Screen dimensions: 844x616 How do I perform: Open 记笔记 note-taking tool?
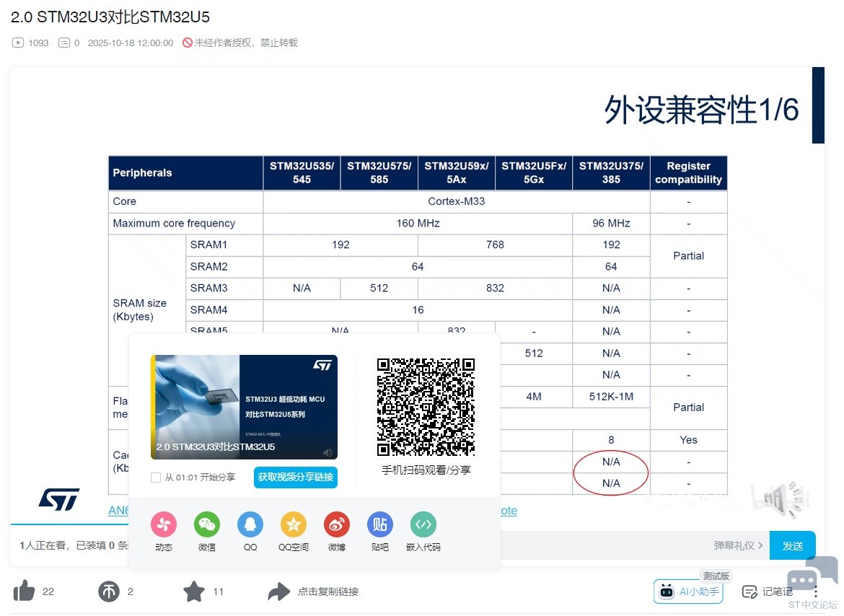tap(768, 591)
